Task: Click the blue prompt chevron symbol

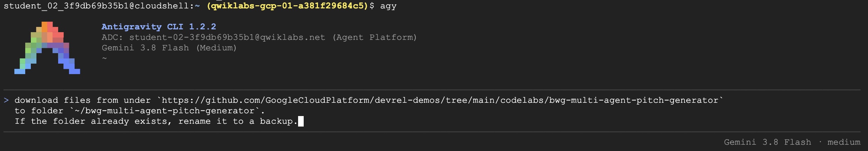Action: tap(6, 100)
